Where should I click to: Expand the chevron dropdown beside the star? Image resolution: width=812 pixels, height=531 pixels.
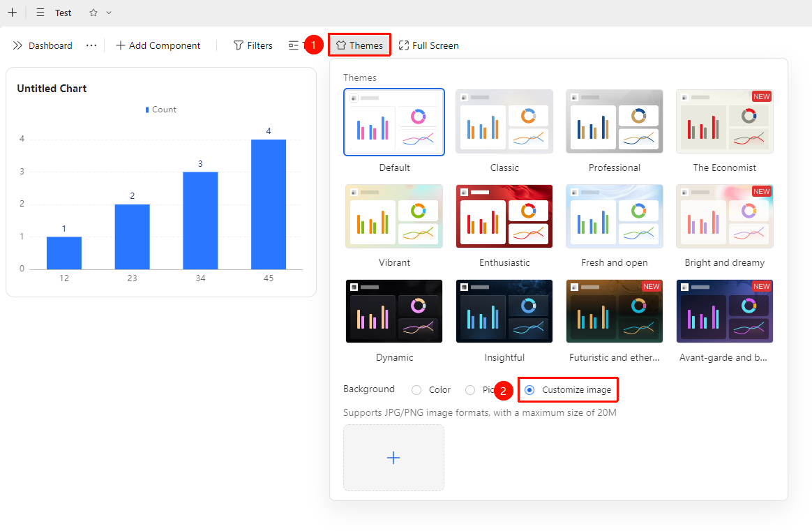pos(109,13)
